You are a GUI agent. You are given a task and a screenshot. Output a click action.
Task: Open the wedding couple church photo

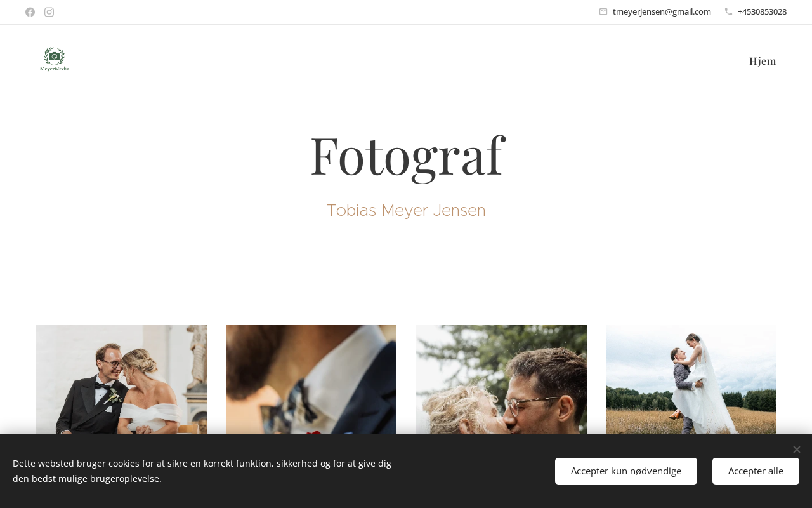(x=121, y=380)
